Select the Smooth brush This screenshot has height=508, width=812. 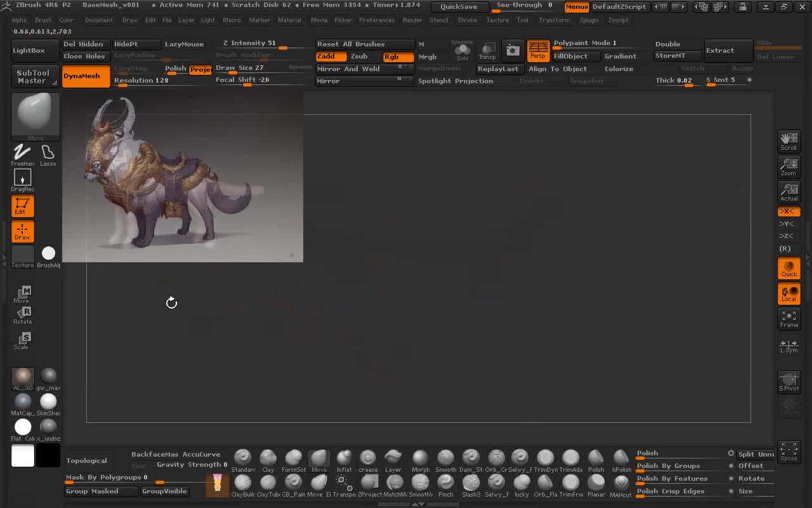(x=445, y=461)
